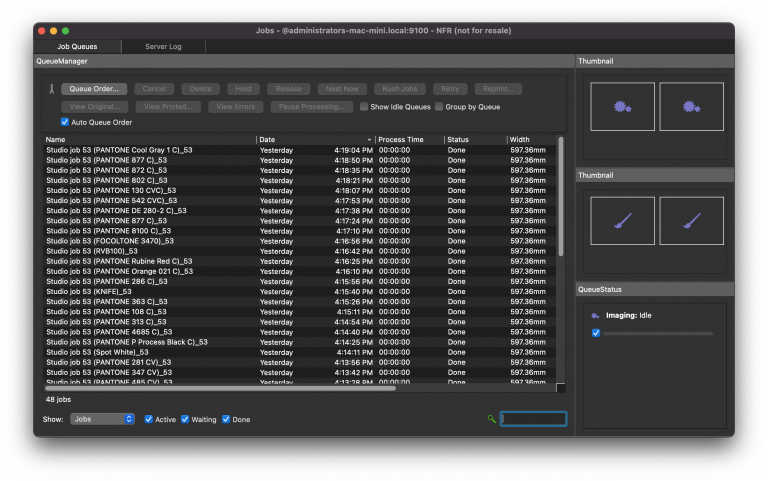Click the Imaging status gear icon
768x481 pixels.
point(596,316)
